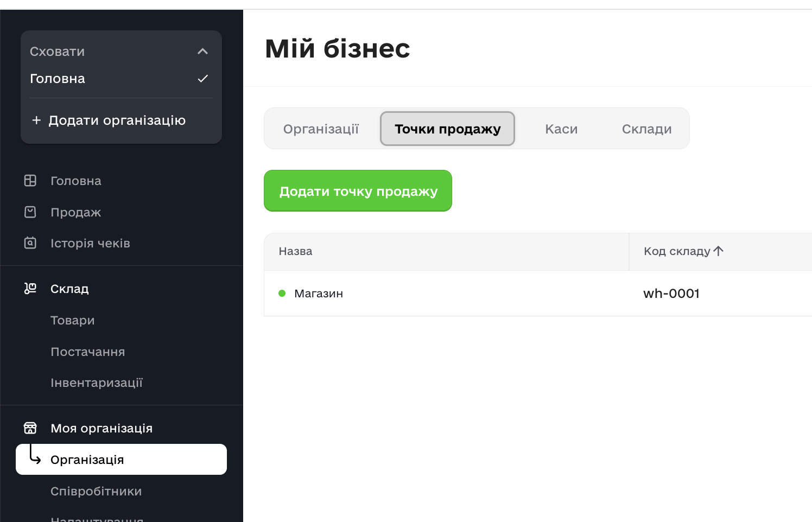The width and height of the screenshot is (812, 522).
Task: Collapse the organization list via the Сховати chevron
Action: 202,52
